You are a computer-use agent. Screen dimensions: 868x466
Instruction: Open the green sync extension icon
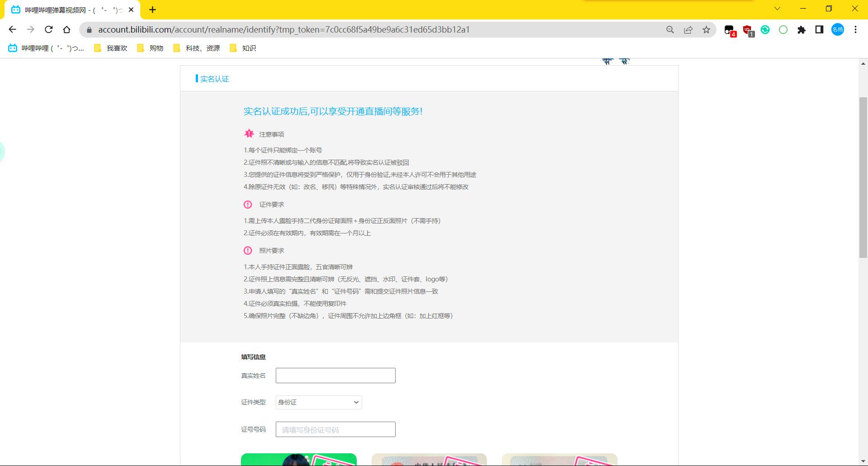coord(765,29)
